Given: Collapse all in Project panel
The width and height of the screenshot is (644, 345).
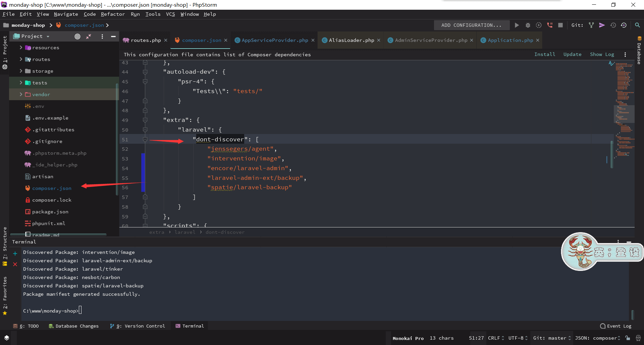Looking at the screenshot, I should pos(89,36).
